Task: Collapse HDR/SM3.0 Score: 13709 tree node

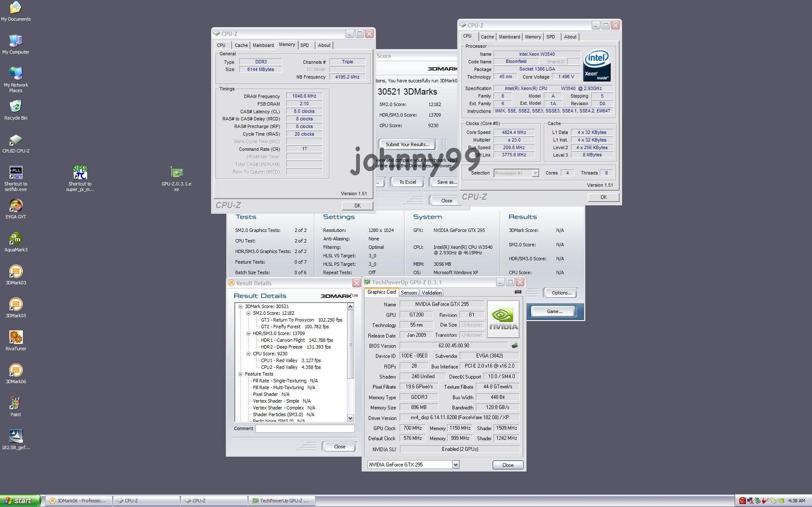Action: [x=249, y=334]
